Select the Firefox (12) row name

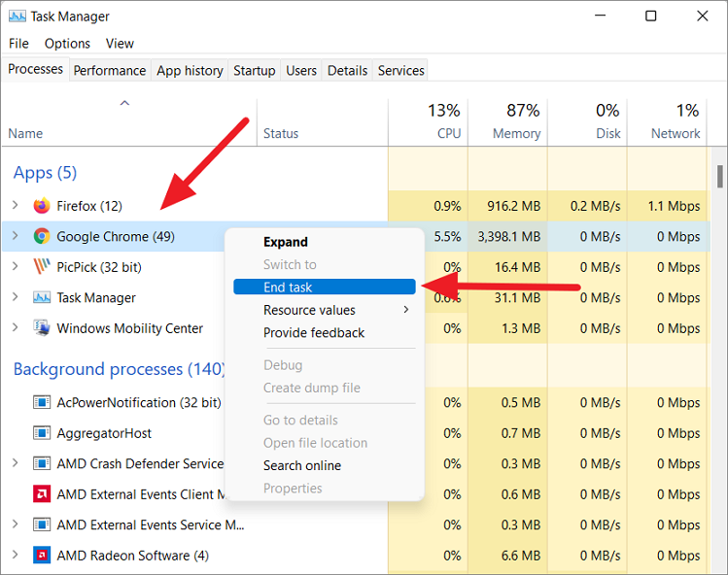(89, 206)
